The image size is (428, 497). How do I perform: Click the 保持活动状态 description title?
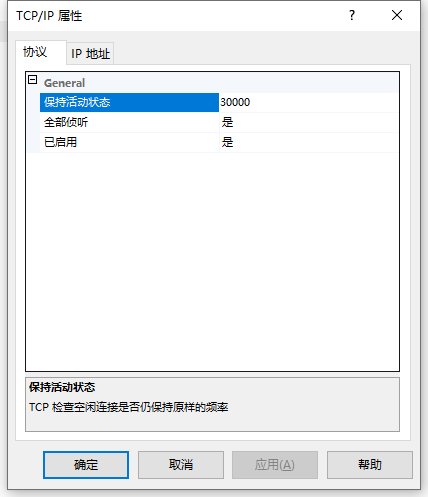click(62, 387)
